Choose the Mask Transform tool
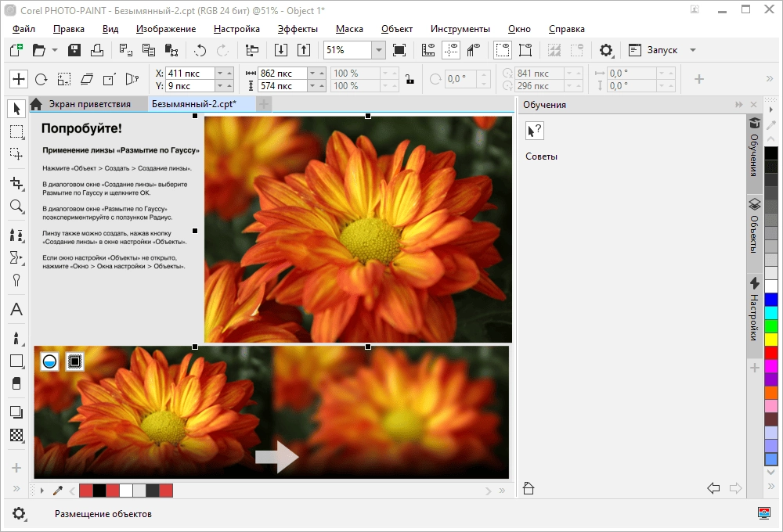The image size is (783, 532). pos(16,154)
